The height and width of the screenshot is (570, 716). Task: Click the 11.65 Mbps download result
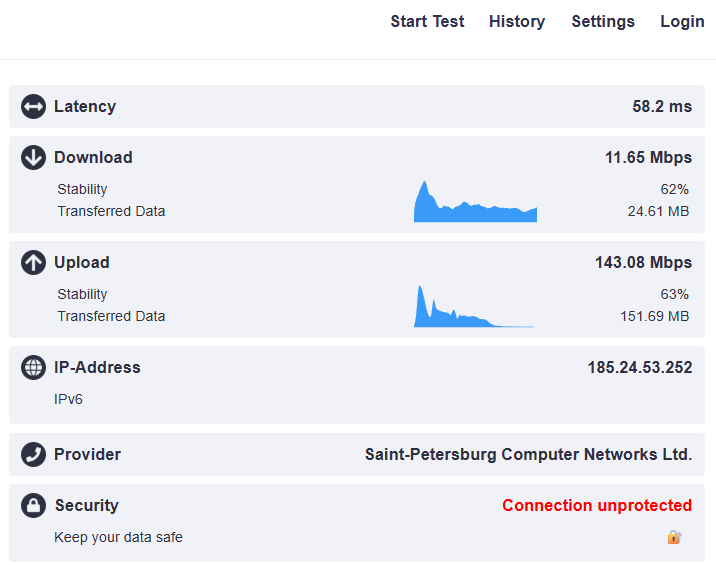648,158
